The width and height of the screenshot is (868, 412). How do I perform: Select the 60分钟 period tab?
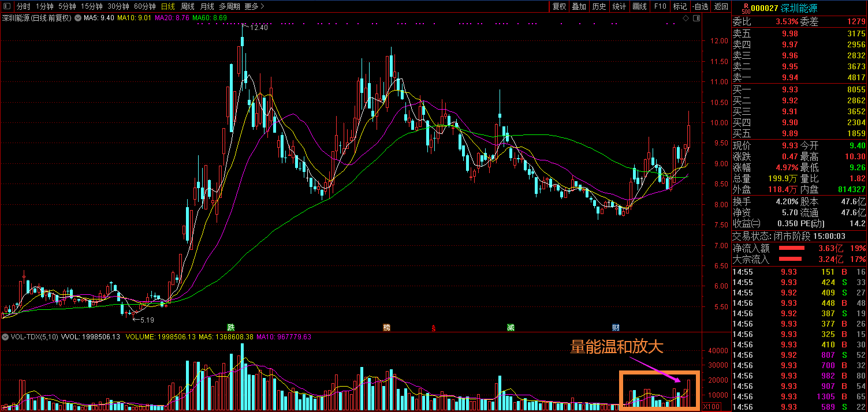[x=144, y=7]
